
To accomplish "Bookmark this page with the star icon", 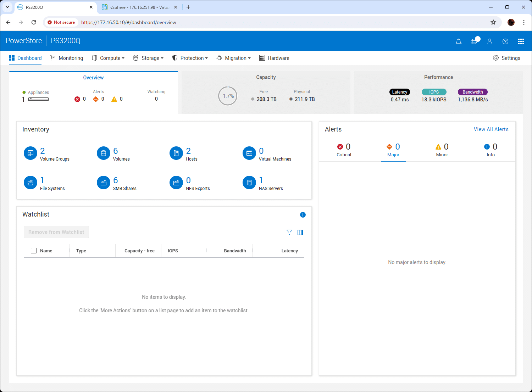I will coord(493,22).
